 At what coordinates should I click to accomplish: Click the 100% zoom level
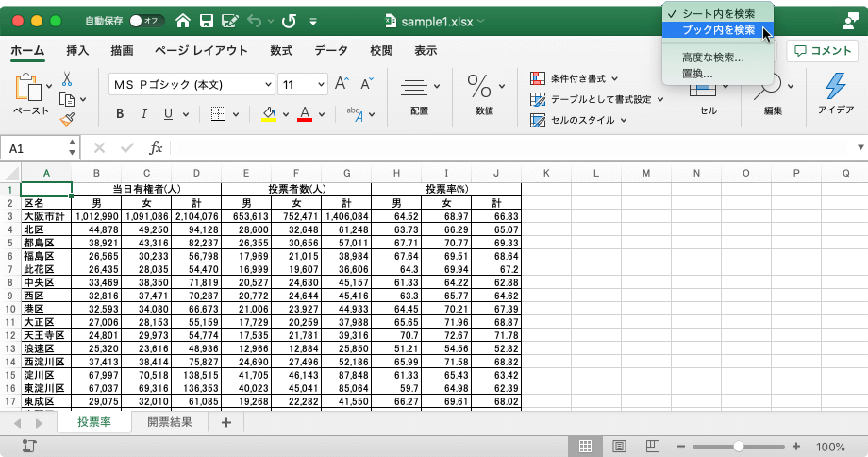tap(830, 447)
